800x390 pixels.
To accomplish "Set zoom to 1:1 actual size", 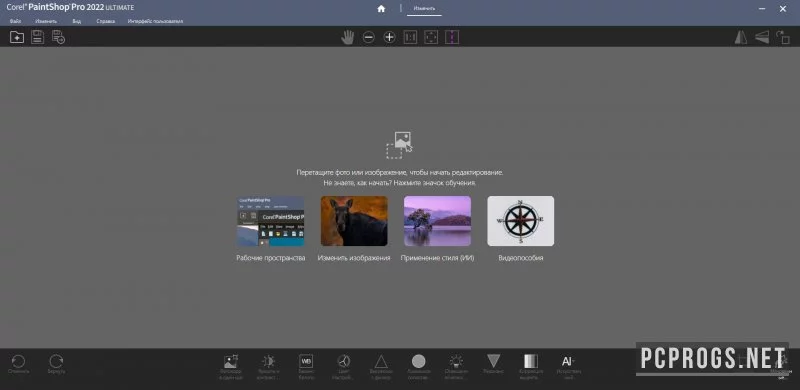I will 410,37.
